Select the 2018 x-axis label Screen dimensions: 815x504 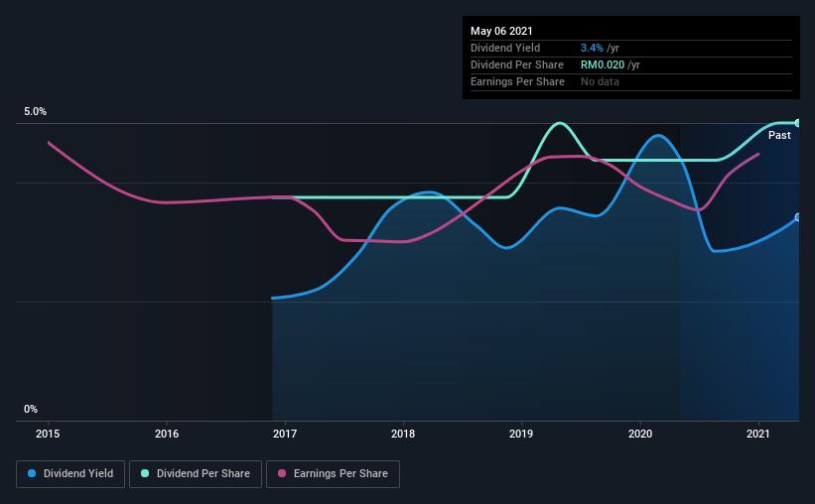pyautogui.click(x=403, y=434)
